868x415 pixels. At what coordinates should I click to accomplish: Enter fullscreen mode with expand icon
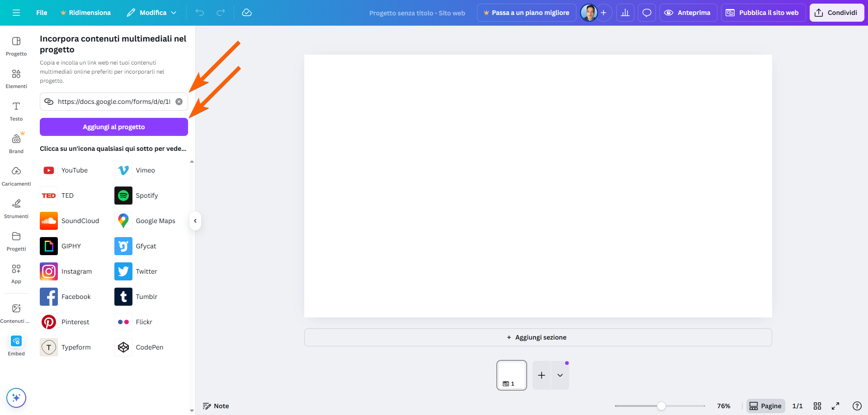coord(835,406)
